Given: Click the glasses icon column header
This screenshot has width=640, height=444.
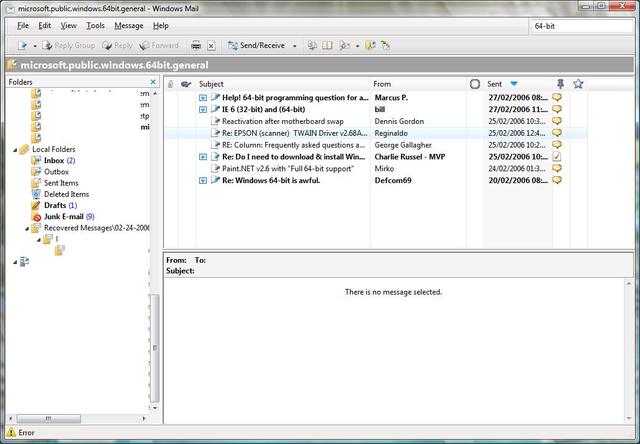Looking at the screenshot, I should 186,84.
